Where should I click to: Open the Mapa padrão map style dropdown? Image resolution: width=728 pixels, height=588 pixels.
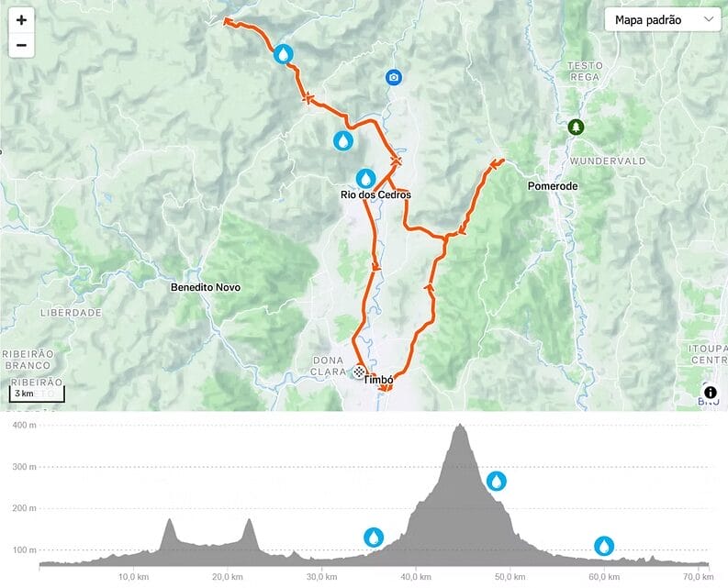663,20
